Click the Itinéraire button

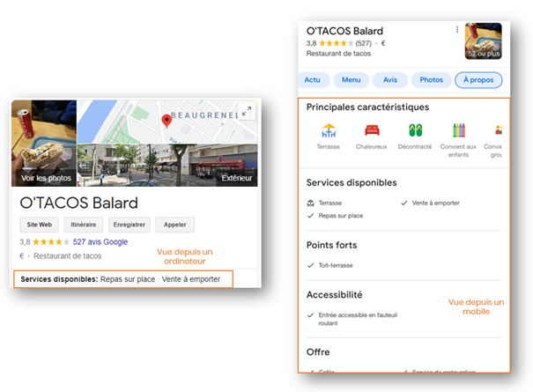pos(84,225)
